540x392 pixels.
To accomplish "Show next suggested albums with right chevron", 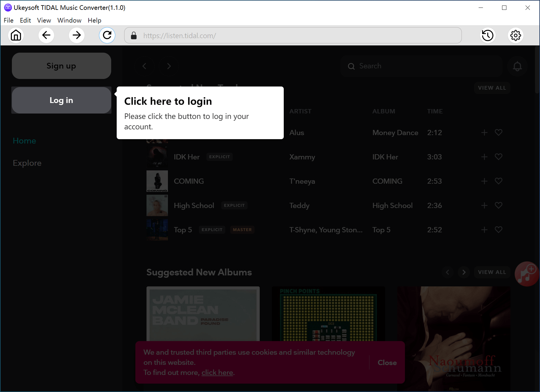I will [464, 272].
